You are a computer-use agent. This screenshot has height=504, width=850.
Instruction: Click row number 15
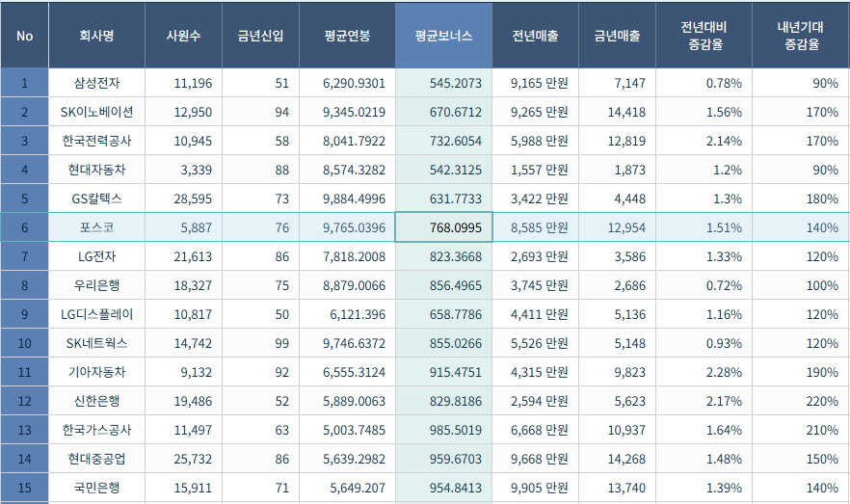point(24,488)
